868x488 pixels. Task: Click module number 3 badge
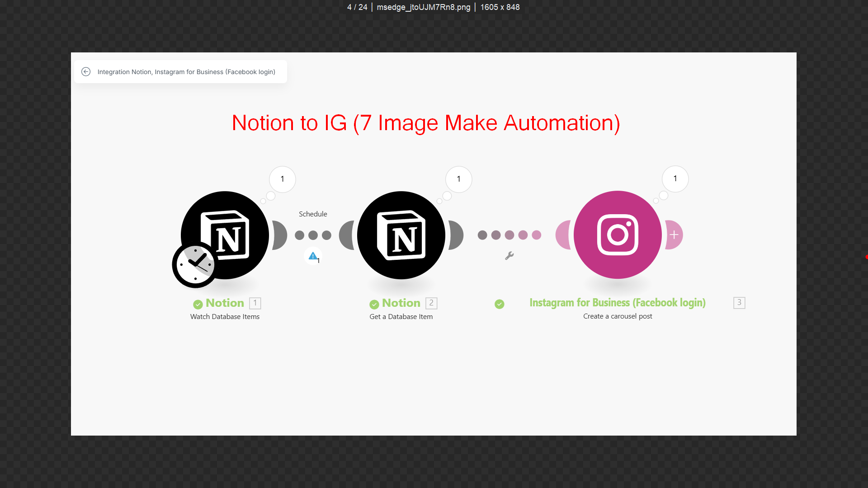tap(740, 303)
